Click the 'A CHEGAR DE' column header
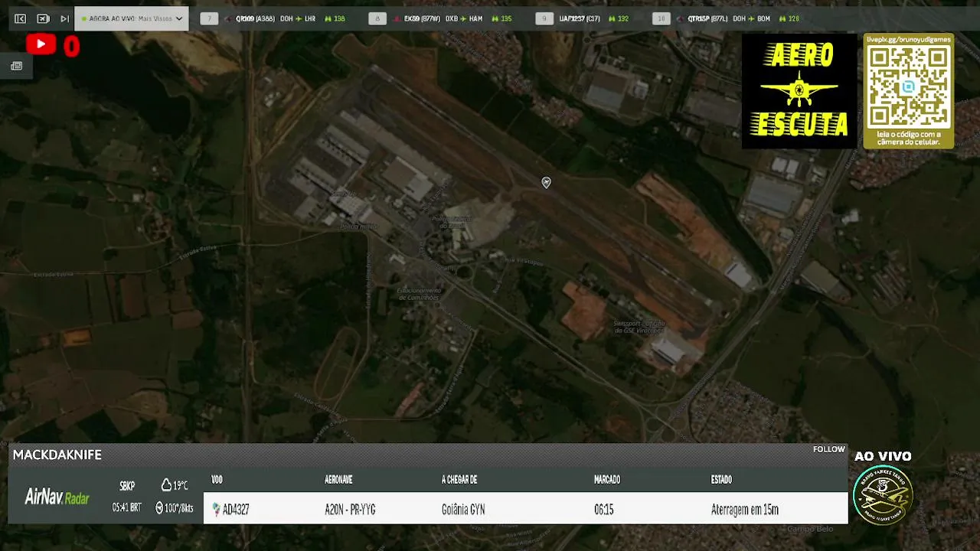The height and width of the screenshot is (551, 980). [x=459, y=480]
